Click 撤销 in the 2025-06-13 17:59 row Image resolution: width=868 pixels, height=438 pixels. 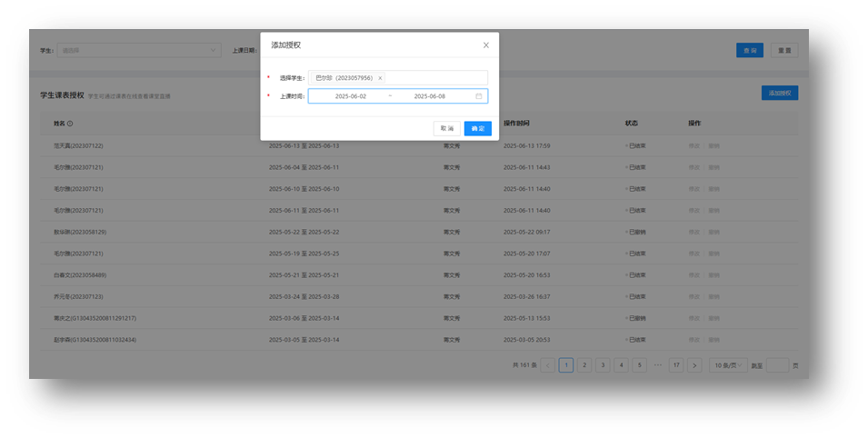tap(714, 146)
